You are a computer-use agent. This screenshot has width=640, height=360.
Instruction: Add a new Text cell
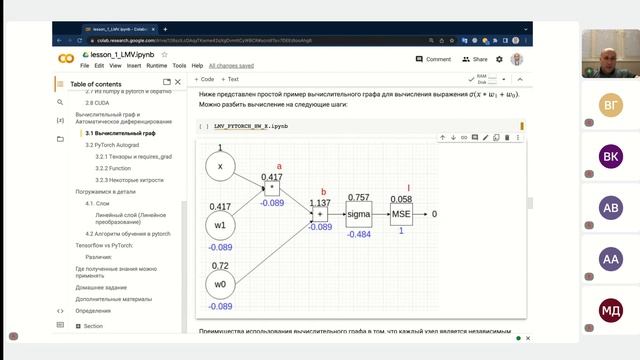[230, 79]
